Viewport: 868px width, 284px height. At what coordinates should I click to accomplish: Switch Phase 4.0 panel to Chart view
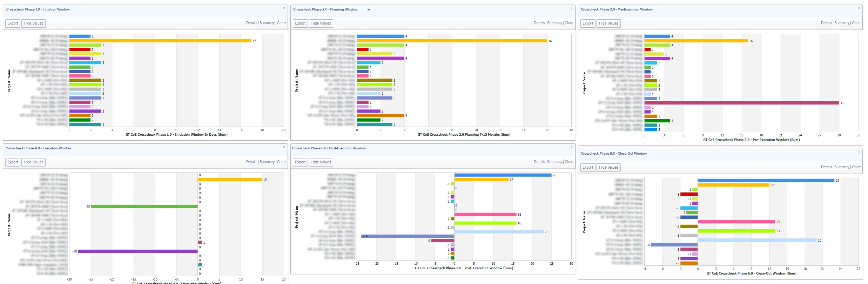pos(282,162)
